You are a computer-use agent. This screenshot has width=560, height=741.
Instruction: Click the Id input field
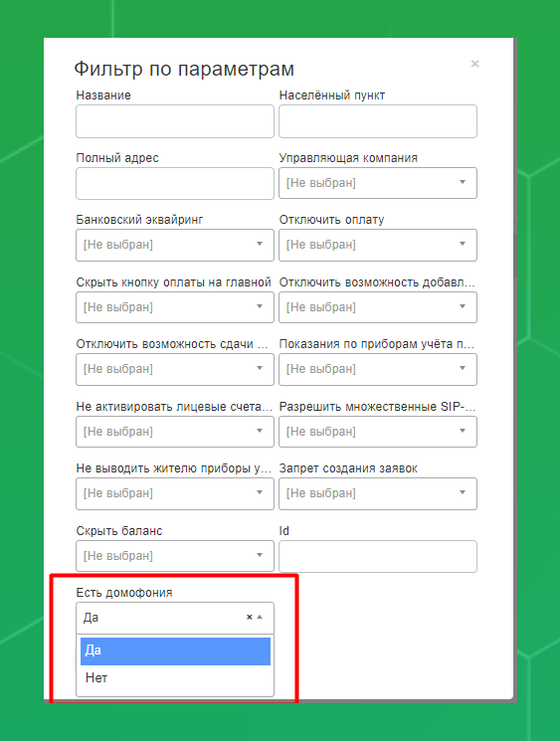[x=378, y=556]
